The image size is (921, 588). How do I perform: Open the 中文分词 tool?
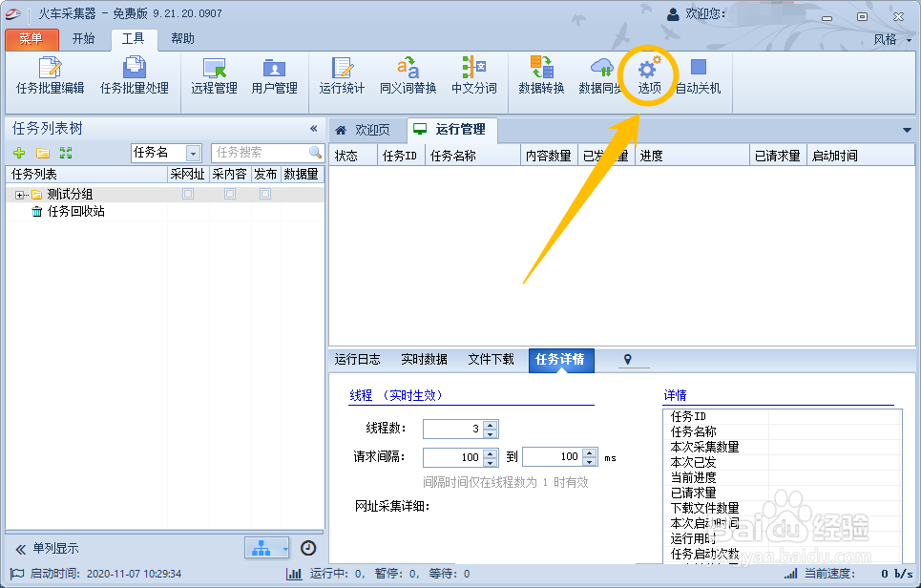[x=474, y=76]
